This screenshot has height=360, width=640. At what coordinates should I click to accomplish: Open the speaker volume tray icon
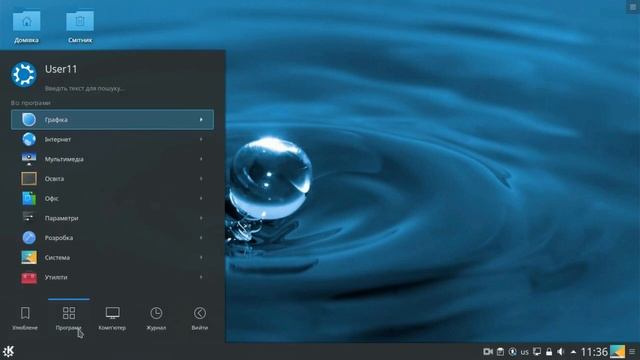[561, 351]
